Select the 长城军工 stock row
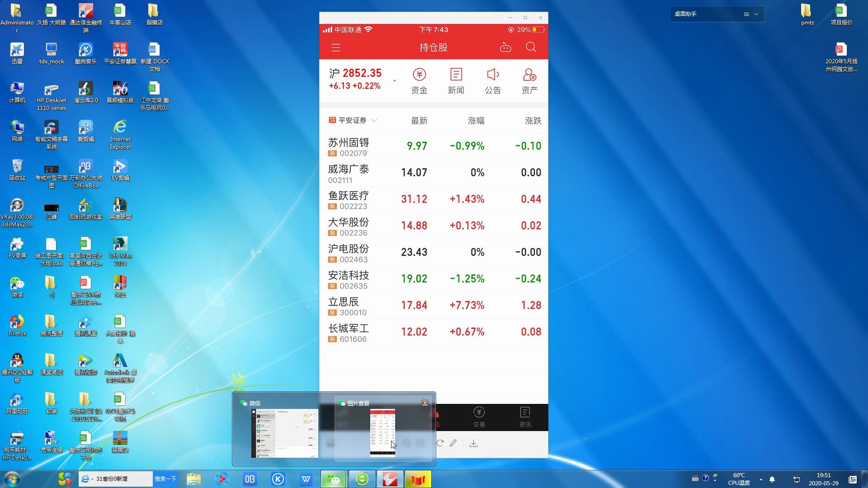This screenshot has height=488, width=868. tap(434, 333)
